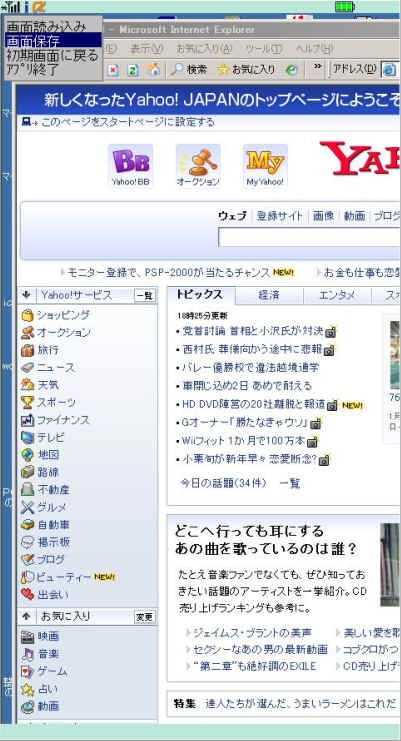Select the 登録サイト search tab
Screen dimensions: 401x741
(x=280, y=216)
